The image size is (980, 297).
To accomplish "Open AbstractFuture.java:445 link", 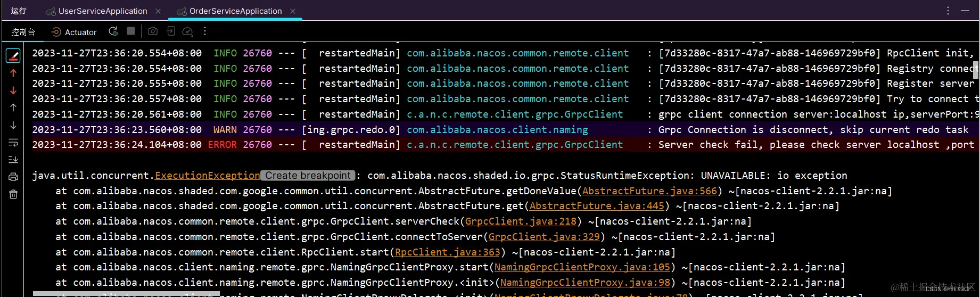I will coord(597,206).
